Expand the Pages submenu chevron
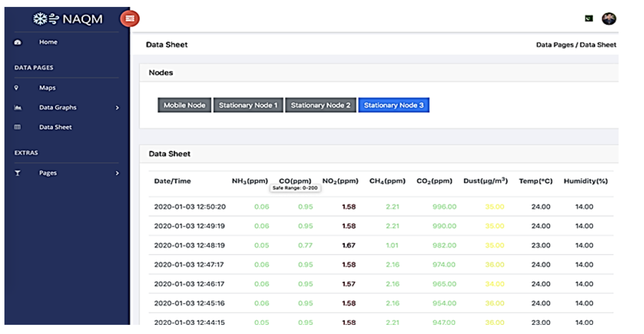The width and height of the screenshot is (644, 334). coord(117,173)
